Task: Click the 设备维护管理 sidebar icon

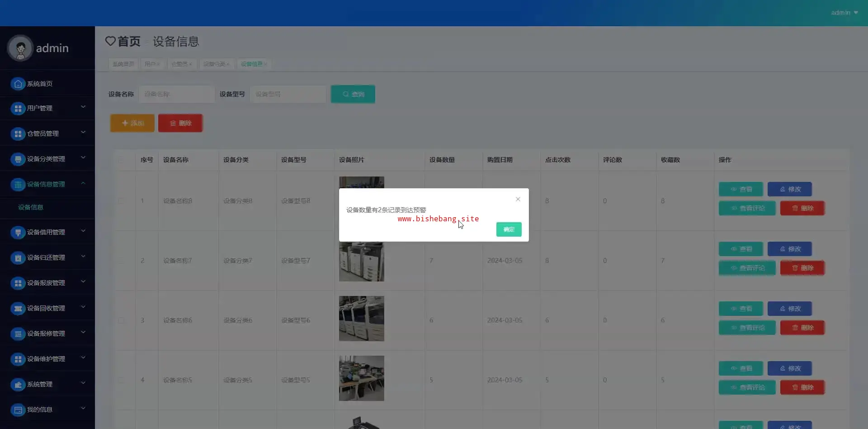Action: point(18,359)
